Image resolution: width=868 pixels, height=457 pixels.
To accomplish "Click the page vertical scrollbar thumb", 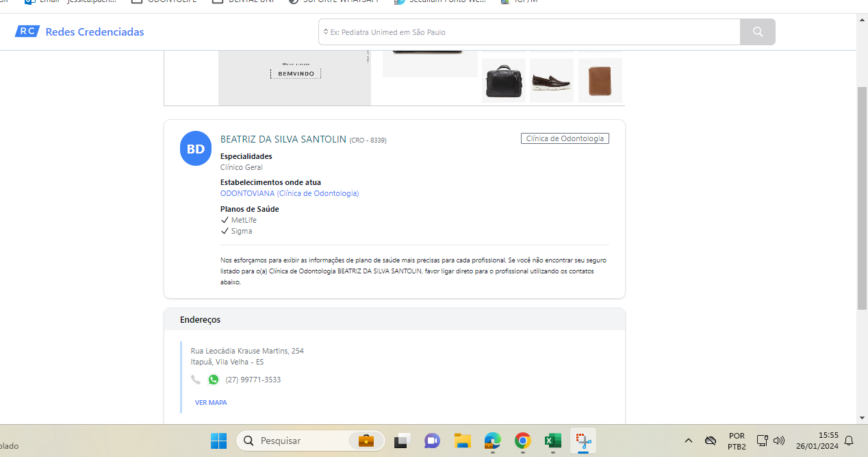I will click(x=863, y=199).
